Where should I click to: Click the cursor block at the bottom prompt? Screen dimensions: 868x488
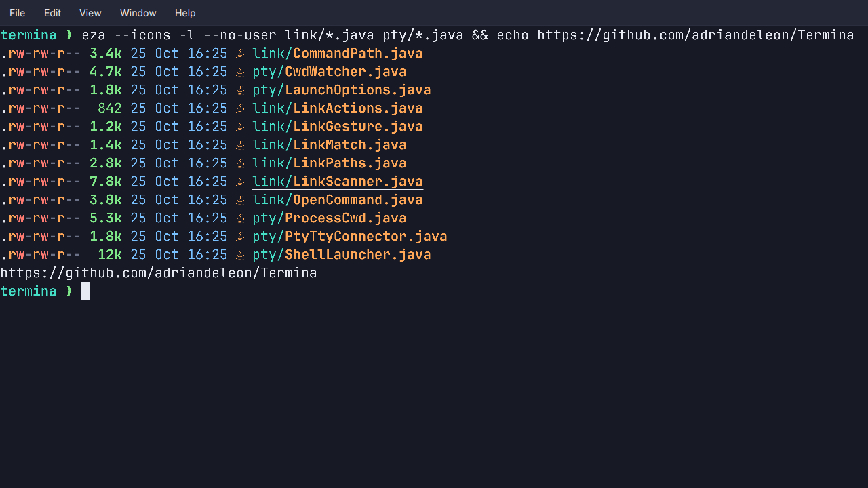pos(85,291)
